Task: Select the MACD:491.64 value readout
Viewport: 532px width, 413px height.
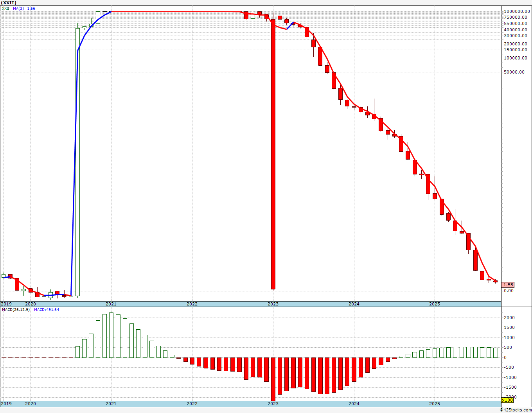Action: [47, 310]
